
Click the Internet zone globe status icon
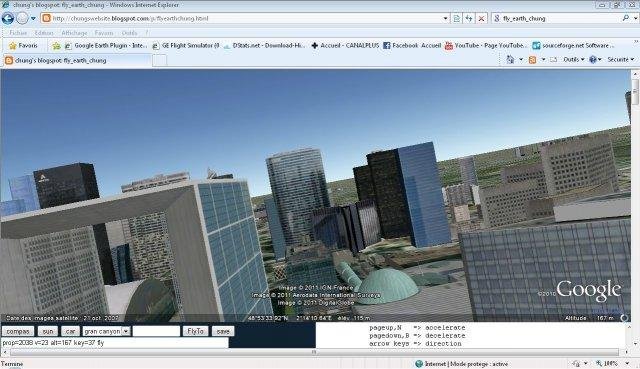419,364
